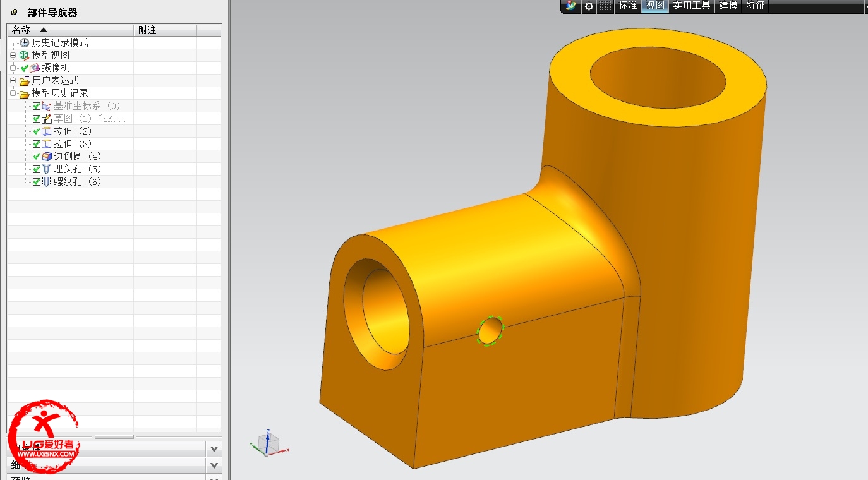Open the 建模 toolbar tab

click(728, 6)
